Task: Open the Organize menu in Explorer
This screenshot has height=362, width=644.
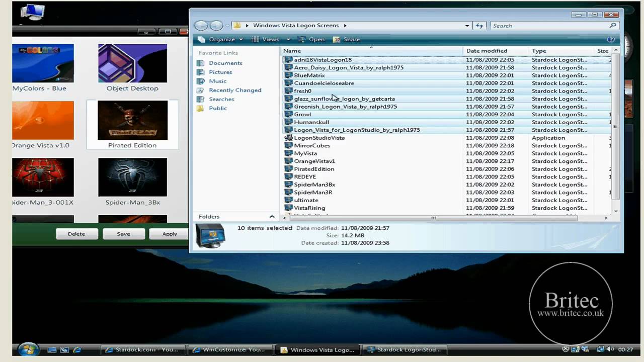Action: click(221, 39)
